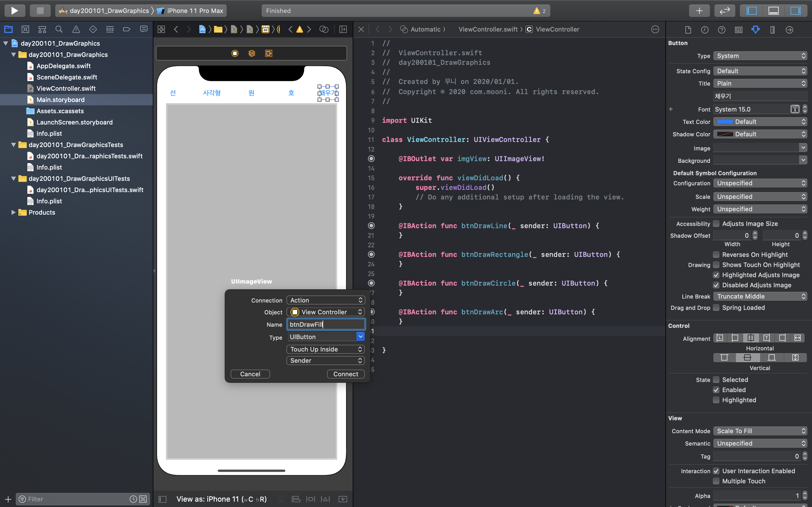Click the Stop button in toolbar
Image resolution: width=812 pixels, height=507 pixels.
40,10
